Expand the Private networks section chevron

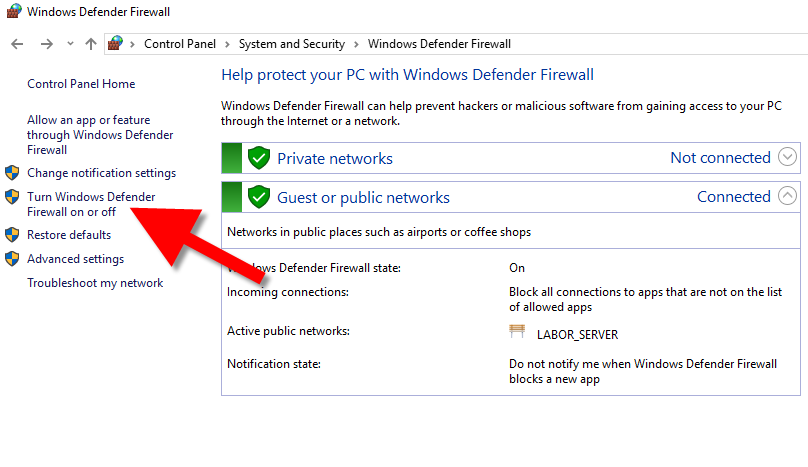coord(788,157)
